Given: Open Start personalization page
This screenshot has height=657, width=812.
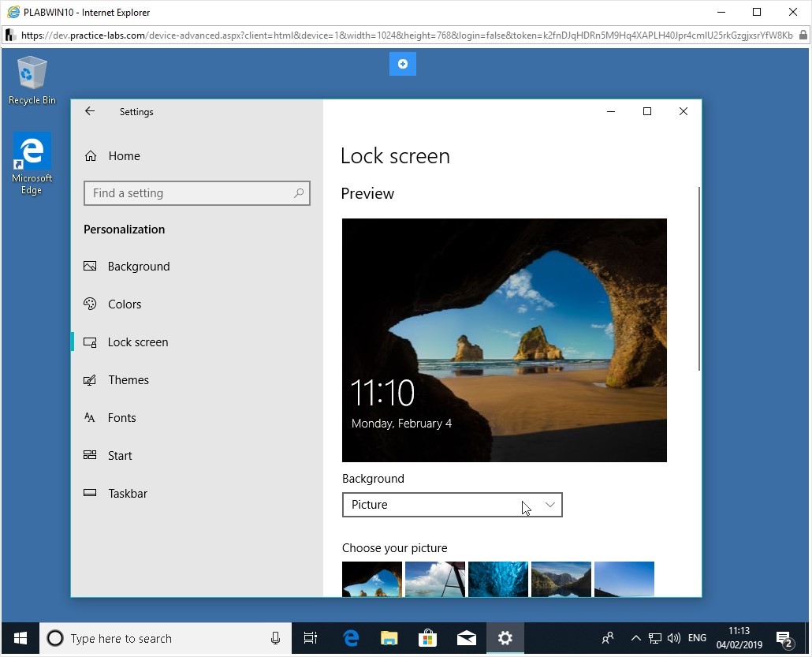Looking at the screenshot, I should 108,455.
